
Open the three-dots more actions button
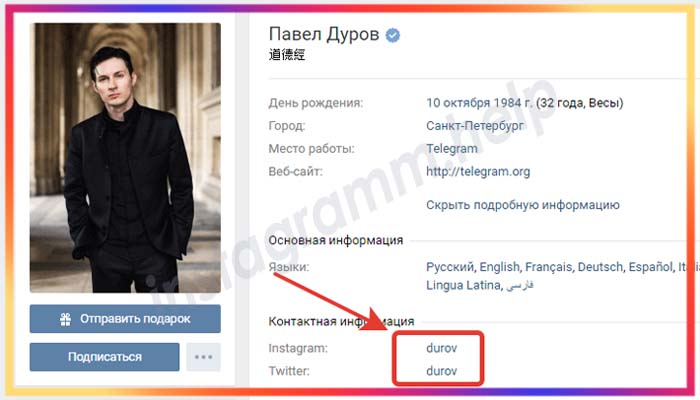[x=204, y=357]
